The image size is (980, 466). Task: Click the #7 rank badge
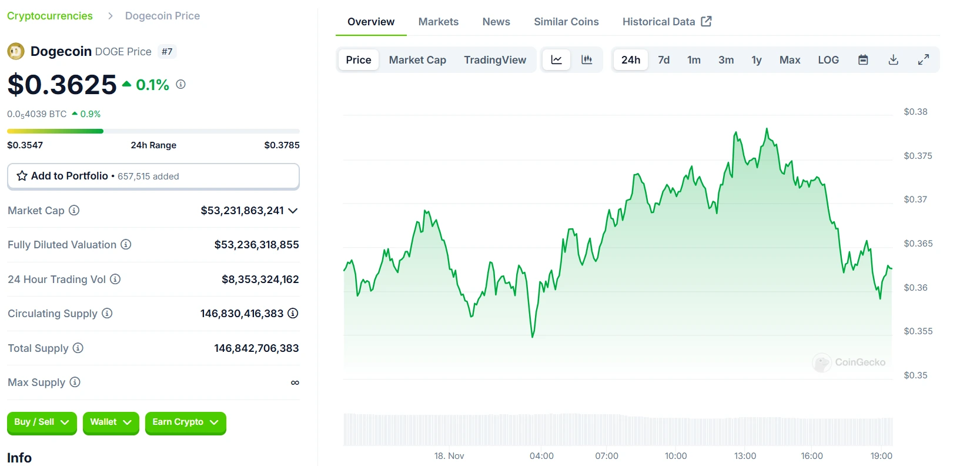pos(167,52)
